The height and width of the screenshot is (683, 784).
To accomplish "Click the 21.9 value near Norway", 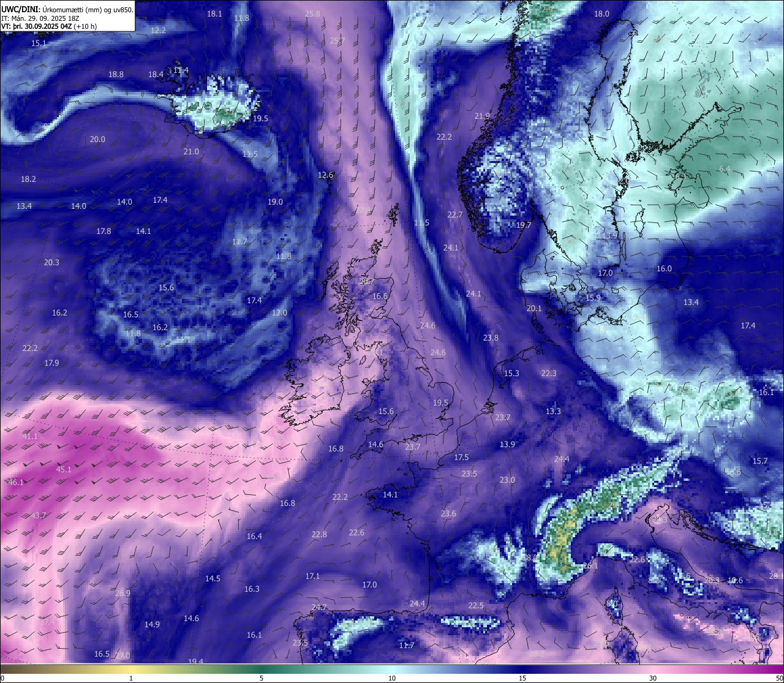I will [482, 116].
